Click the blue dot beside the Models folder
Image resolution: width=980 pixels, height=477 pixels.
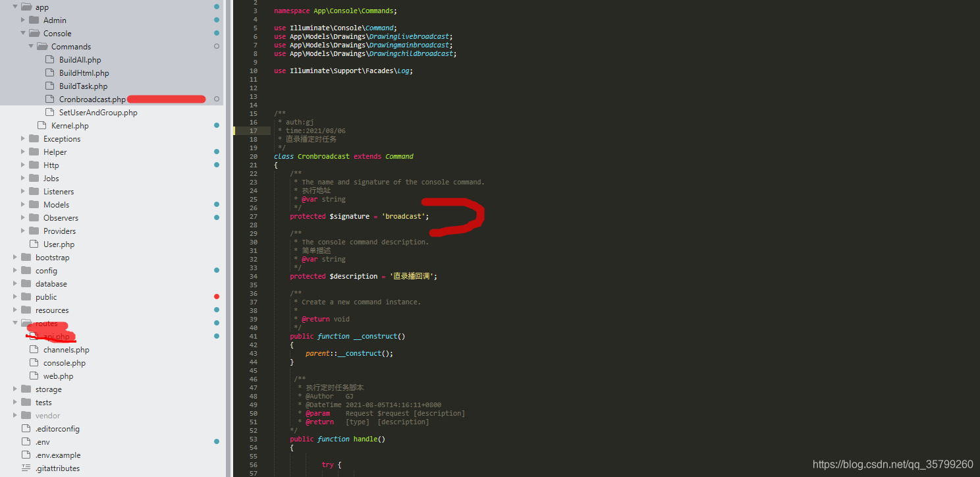tap(216, 204)
